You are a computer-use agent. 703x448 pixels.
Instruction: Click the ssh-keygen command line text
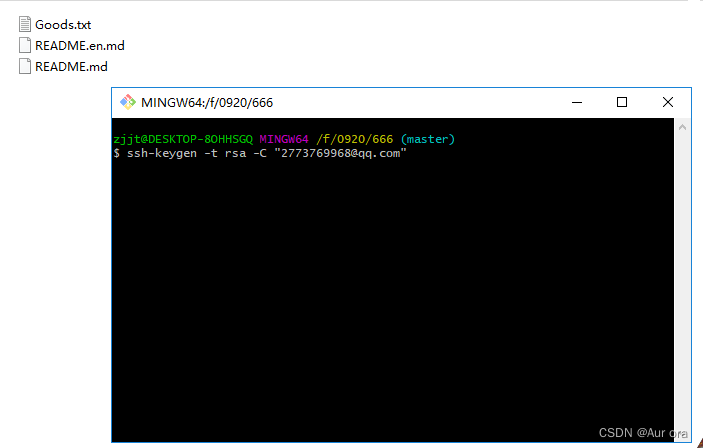click(266, 153)
